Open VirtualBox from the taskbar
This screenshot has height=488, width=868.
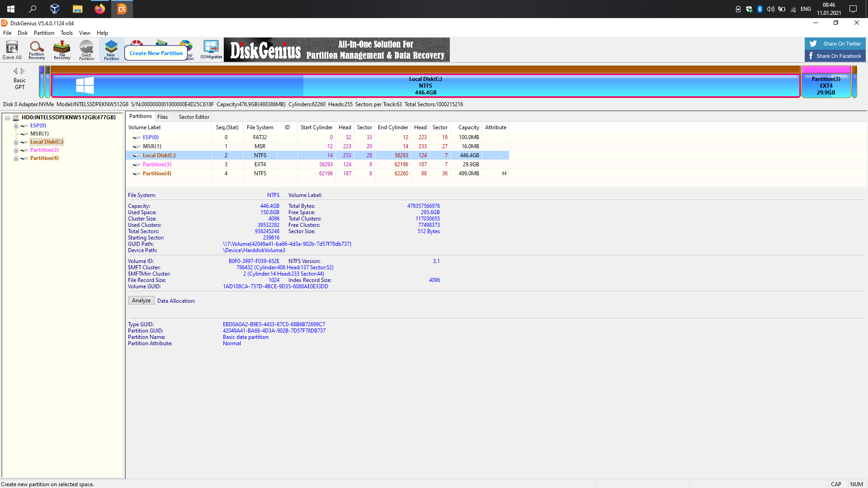55,9
